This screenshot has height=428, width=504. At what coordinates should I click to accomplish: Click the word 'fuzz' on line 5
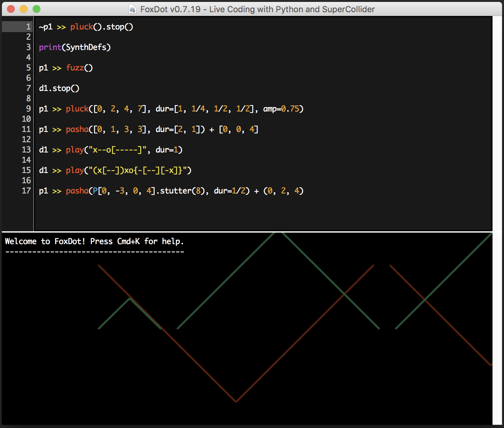[75, 68]
